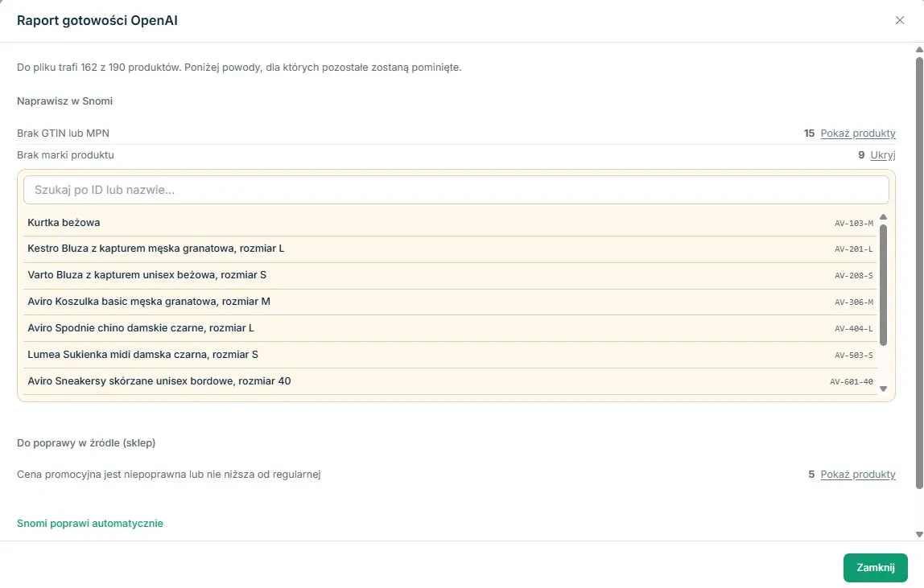
Task: Click the 'Cena promocyjna jest niepoprawna' reason text
Action: [168, 475]
